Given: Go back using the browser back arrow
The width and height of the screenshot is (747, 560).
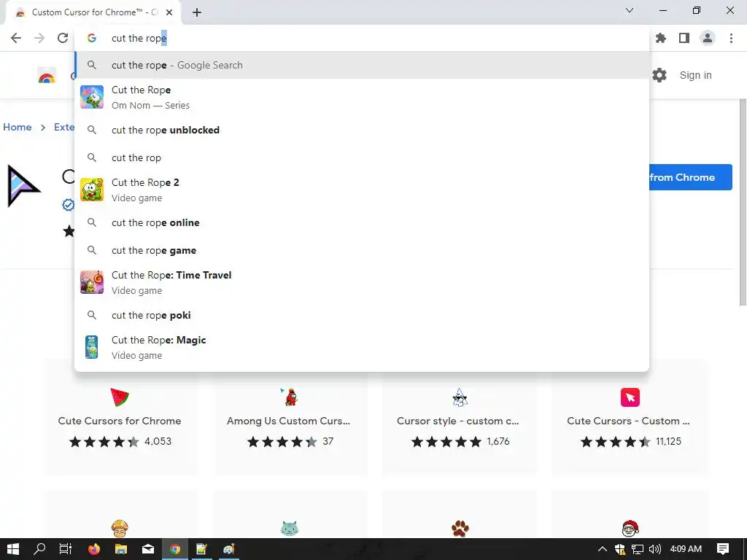Looking at the screenshot, I should pos(16,38).
